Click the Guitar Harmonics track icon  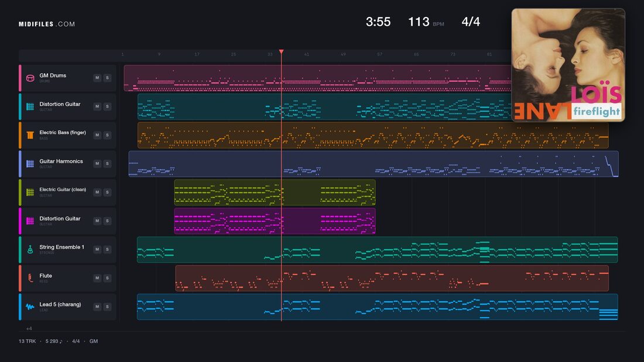click(x=30, y=164)
